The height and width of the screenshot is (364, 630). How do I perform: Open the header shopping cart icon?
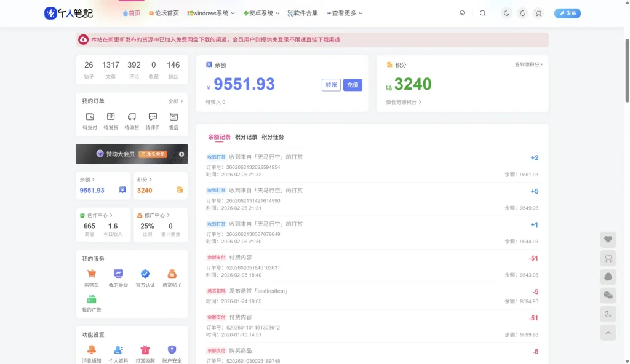pos(538,13)
